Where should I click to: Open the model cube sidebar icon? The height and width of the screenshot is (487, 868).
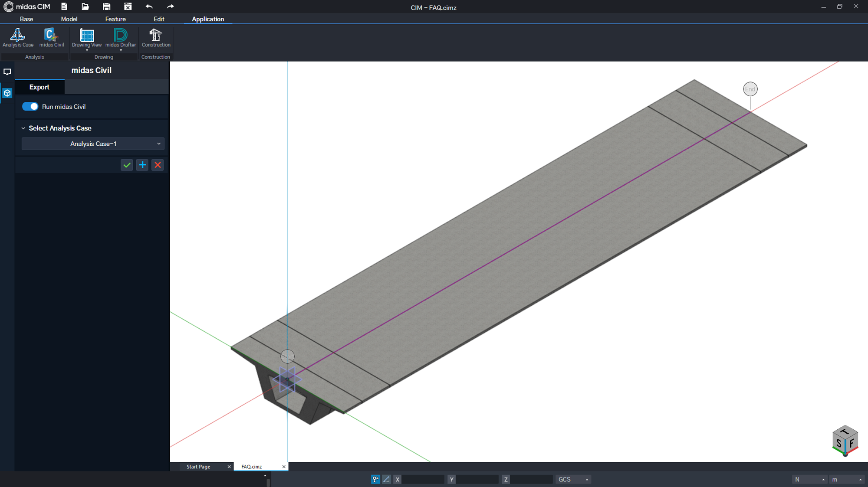pos(7,93)
